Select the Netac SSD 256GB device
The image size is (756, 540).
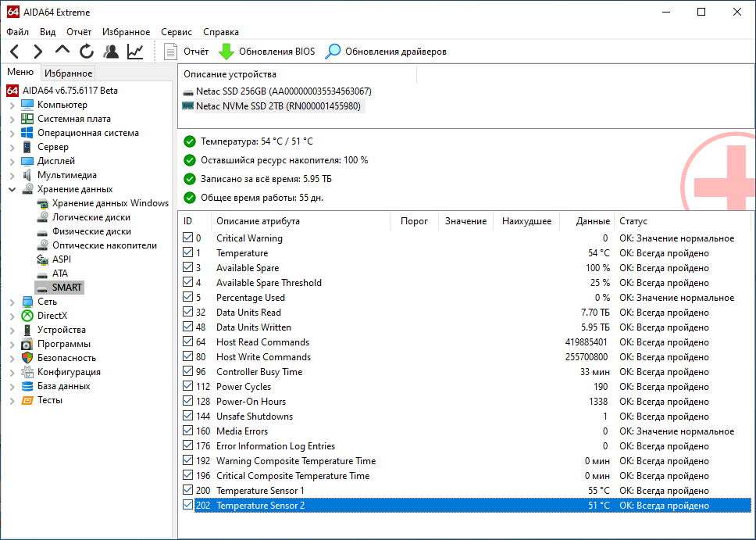point(277,91)
